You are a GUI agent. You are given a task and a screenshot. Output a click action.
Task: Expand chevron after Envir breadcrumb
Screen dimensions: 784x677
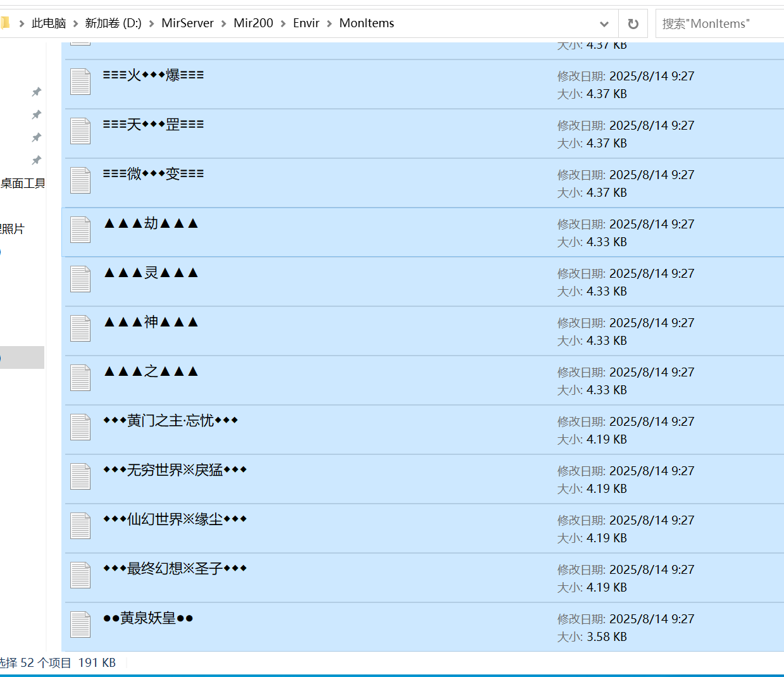pos(330,23)
